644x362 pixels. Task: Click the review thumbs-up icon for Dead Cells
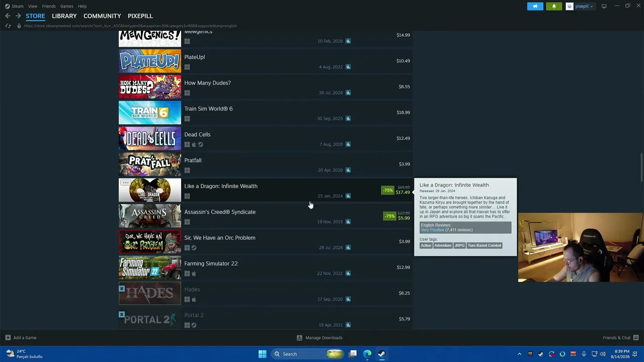[x=348, y=144]
